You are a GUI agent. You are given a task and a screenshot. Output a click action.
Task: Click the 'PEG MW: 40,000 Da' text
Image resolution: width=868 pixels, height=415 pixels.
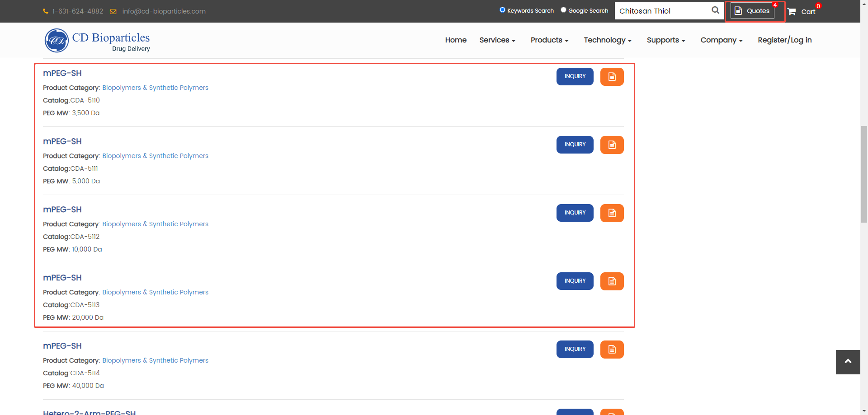(73, 386)
